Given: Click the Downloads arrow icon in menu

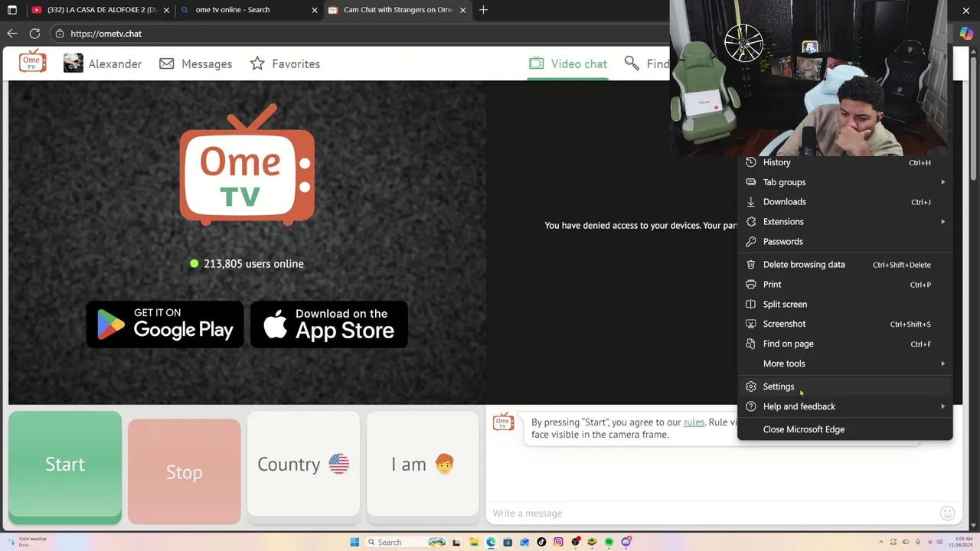Looking at the screenshot, I should click(750, 202).
